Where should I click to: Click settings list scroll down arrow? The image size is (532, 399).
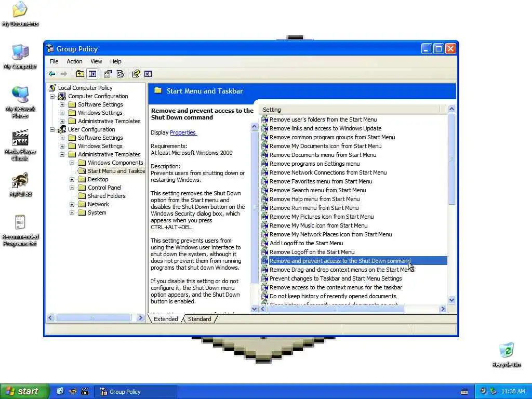coord(451,300)
